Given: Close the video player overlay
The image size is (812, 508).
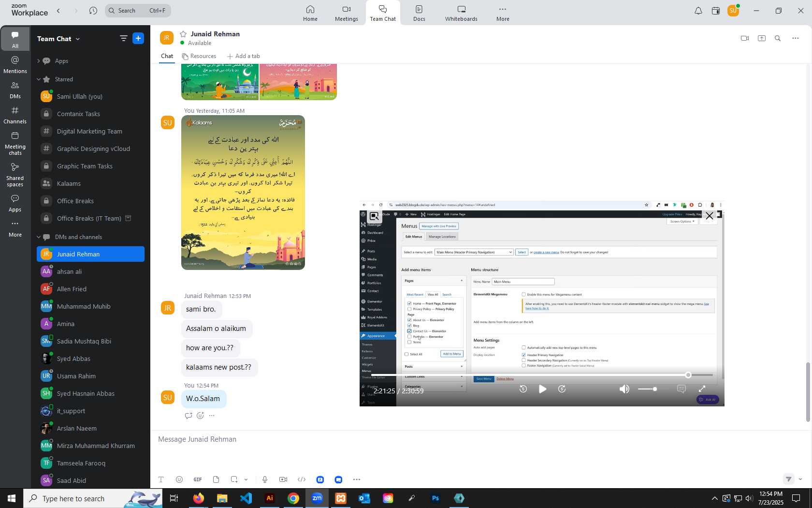Looking at the screenshot, I should (x=709, y=216).
